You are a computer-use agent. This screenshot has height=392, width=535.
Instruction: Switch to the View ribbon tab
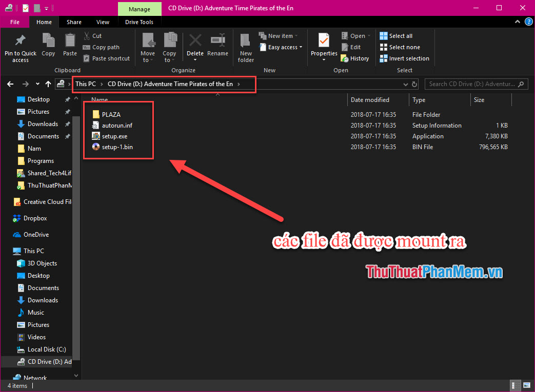pos(103,22)
